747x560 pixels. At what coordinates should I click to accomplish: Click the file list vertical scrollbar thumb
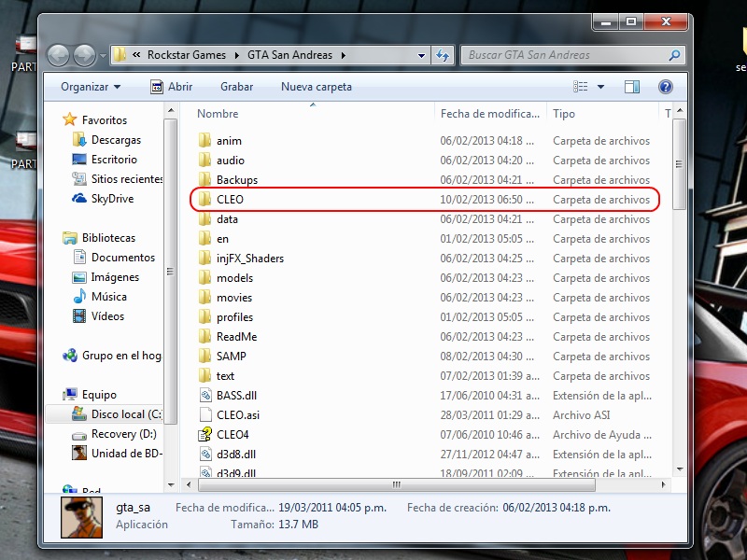680,164
